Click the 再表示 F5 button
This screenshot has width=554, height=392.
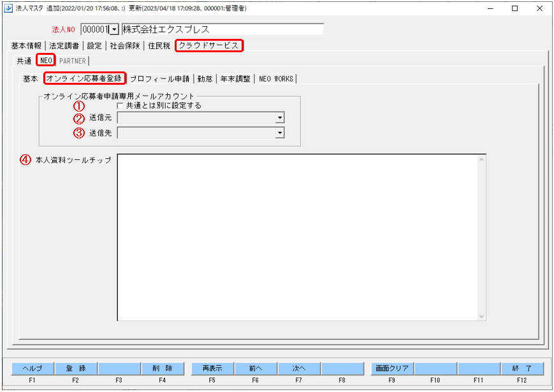tap(212, 368)
